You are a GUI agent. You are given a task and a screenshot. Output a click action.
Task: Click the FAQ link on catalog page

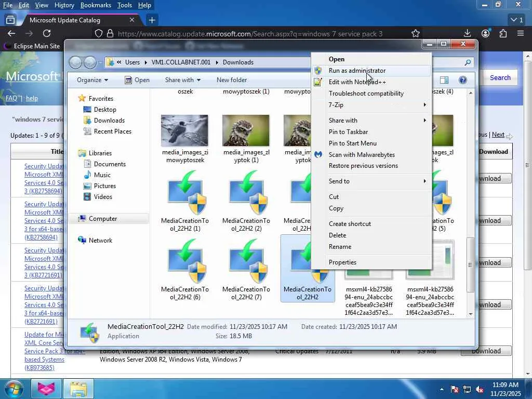pyautogui.click(x=11, y=98)
